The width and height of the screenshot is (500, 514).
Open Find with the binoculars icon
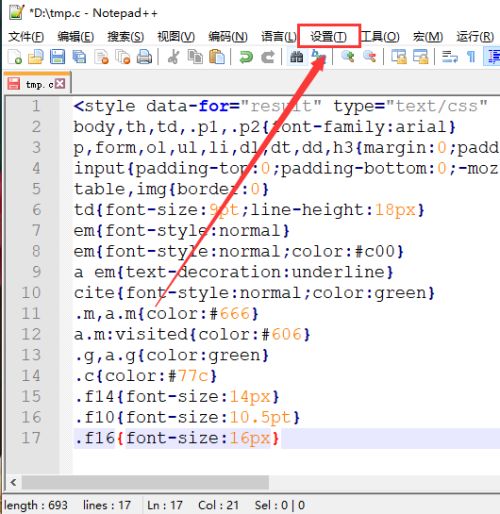tap(296, 57)
